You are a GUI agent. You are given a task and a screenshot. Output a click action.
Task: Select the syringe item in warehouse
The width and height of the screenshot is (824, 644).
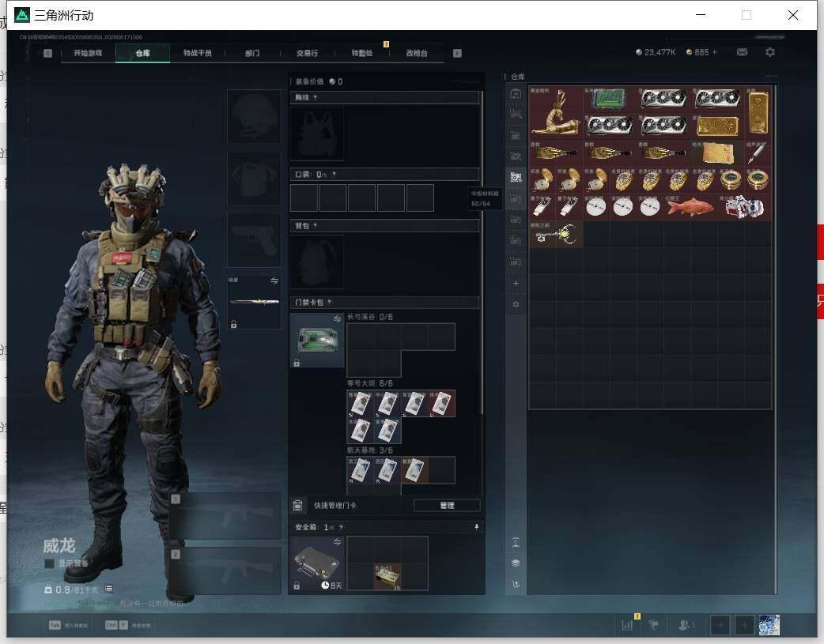(x=758, y=153)
